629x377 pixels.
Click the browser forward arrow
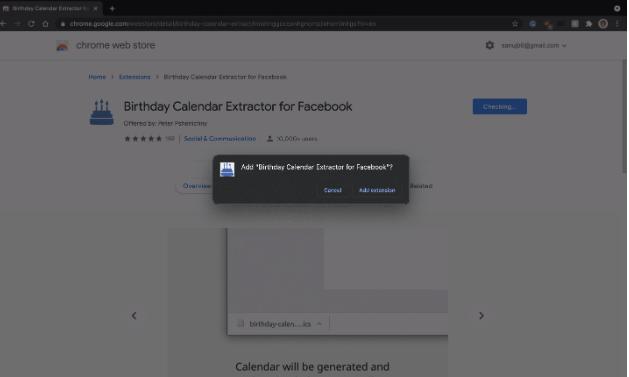[17, 24]
